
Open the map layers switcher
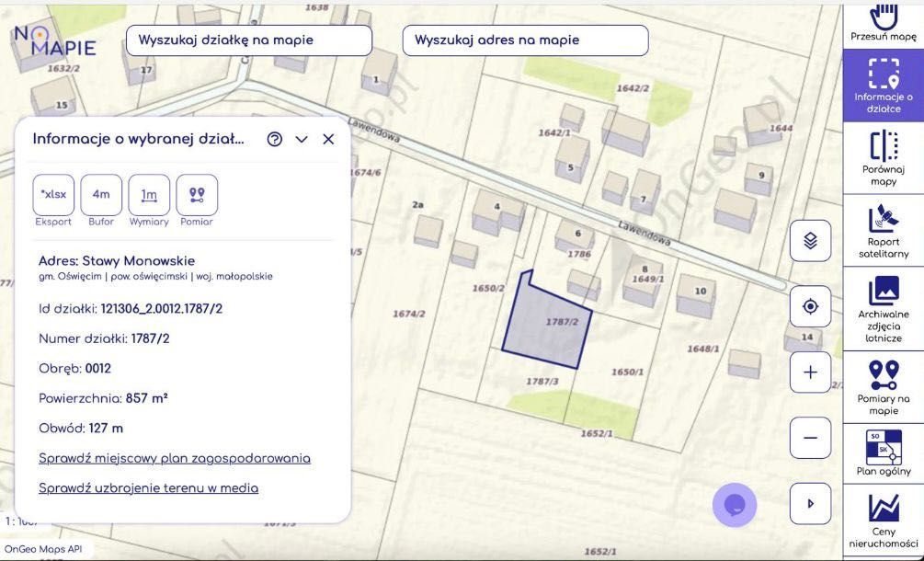coord(810,241)
